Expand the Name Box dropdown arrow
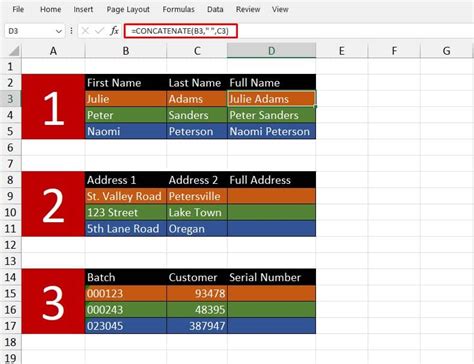 pyautogui.click(x=59, y=31)
